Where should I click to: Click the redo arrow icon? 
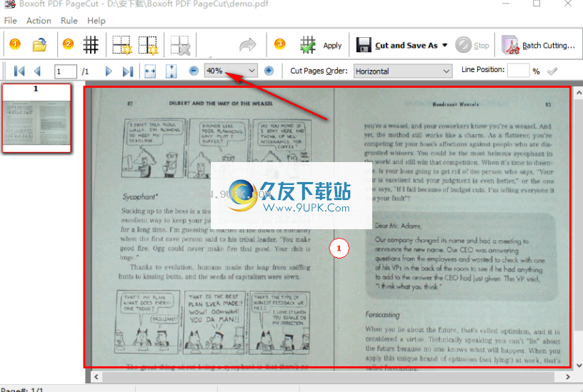pos(248,45)
